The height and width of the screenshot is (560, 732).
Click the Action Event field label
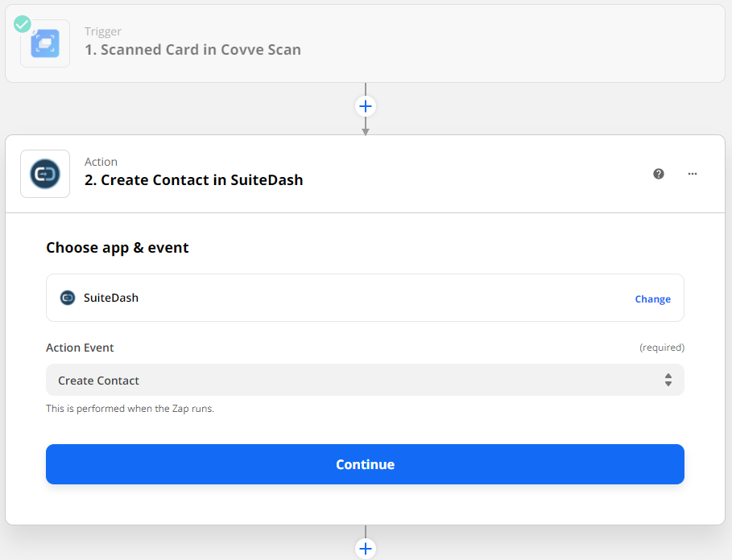tap(80, 348)
